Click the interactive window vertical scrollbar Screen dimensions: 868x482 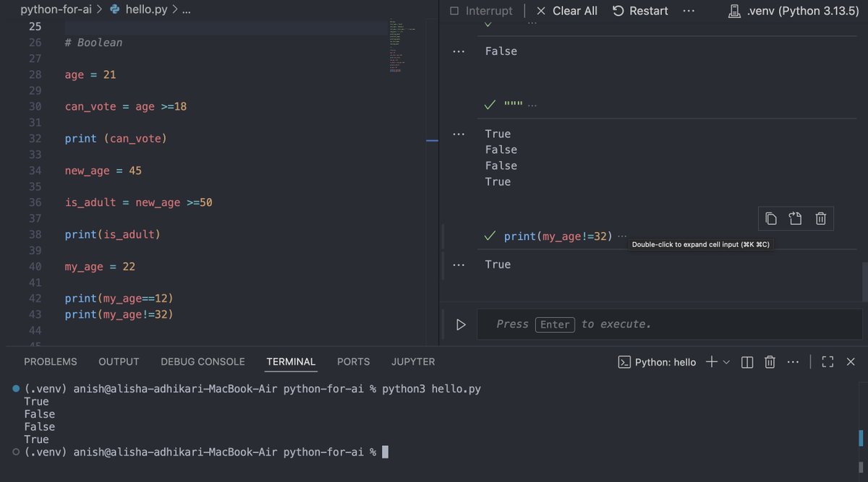(x=864, y=282)
